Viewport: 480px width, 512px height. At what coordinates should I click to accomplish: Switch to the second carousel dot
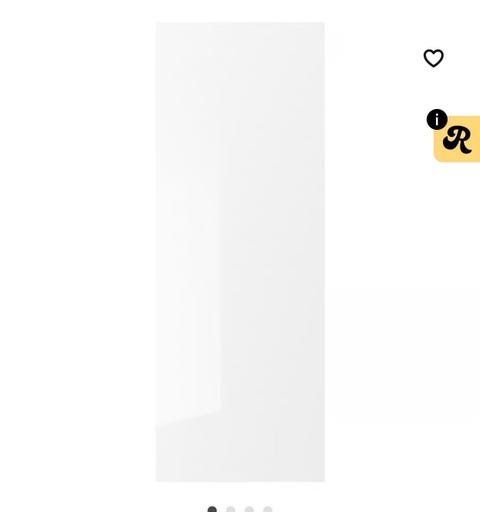231,509
